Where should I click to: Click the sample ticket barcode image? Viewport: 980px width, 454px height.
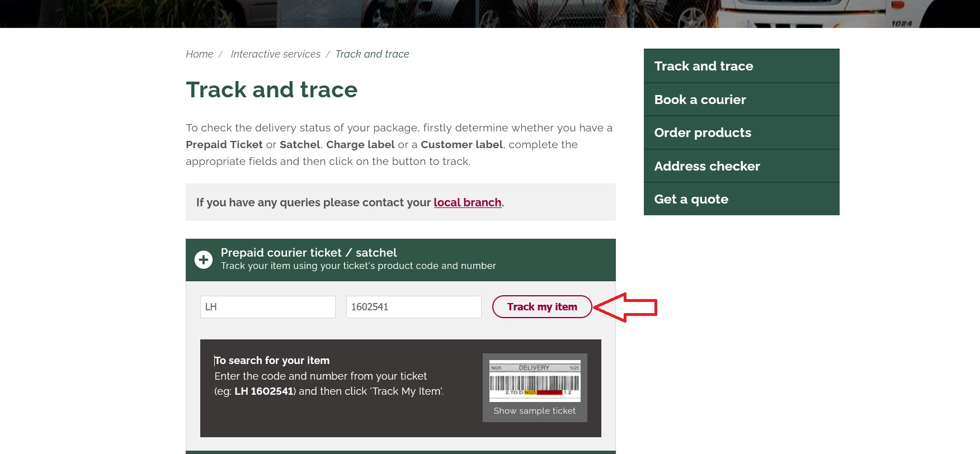pyautogui.click(x=535, y=381)
